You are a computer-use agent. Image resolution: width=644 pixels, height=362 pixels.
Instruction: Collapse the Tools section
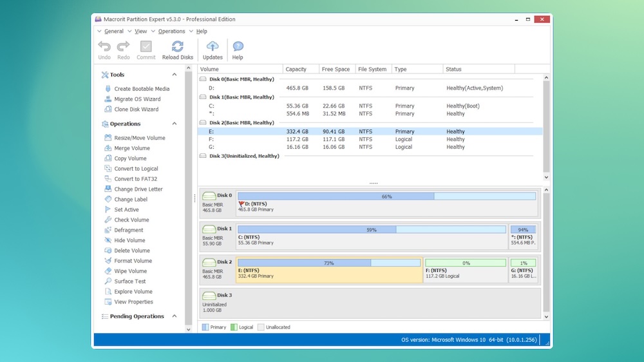click(x=174, y=75)
